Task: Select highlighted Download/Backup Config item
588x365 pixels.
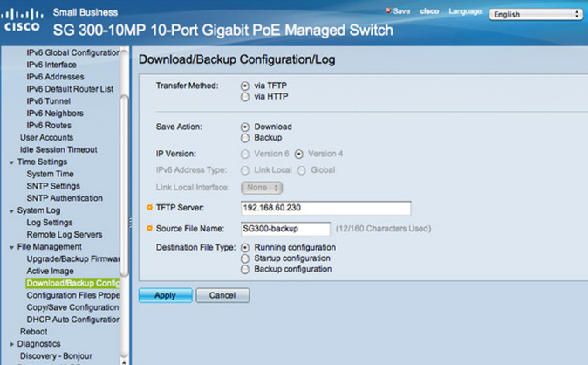Action: pos(72,283)
